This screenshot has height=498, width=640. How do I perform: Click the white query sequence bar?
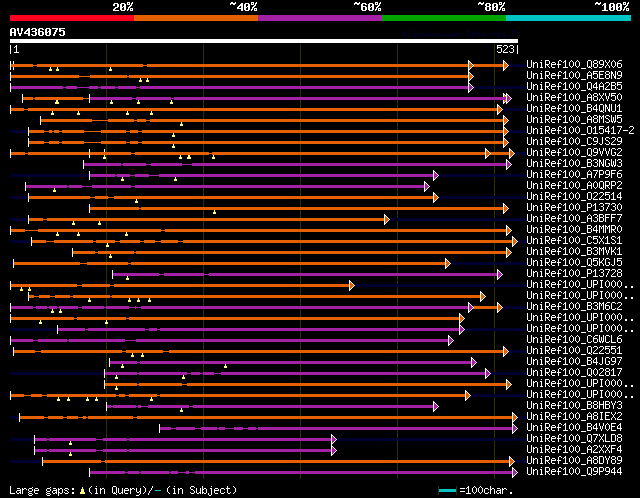264,41
